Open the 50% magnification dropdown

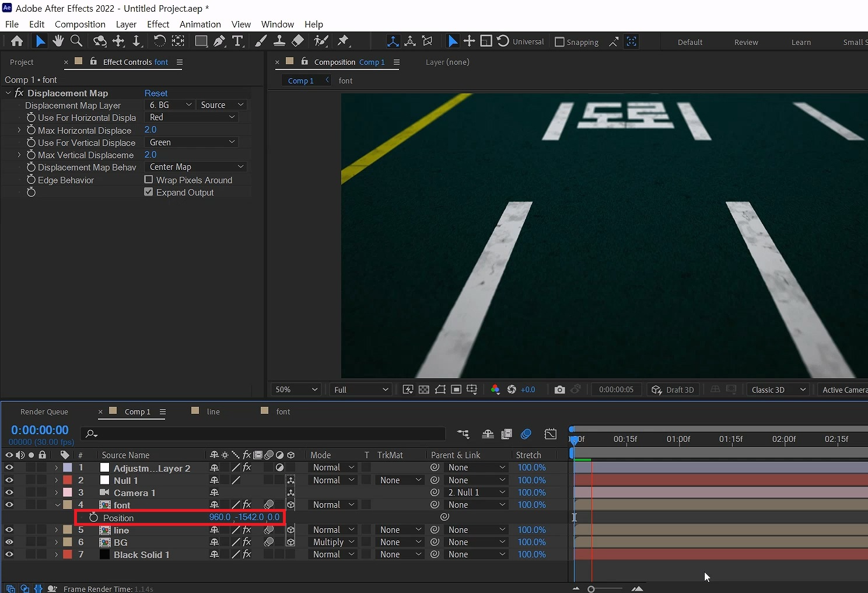[296, 390]
